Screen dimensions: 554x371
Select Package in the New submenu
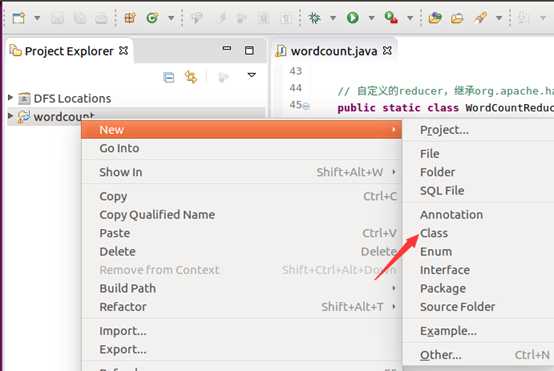click(479, 288)
